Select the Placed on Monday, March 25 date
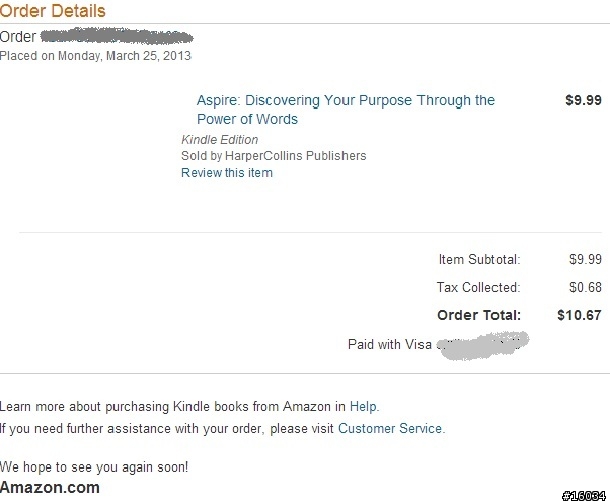The image size is (610, 504). [95, 56]
